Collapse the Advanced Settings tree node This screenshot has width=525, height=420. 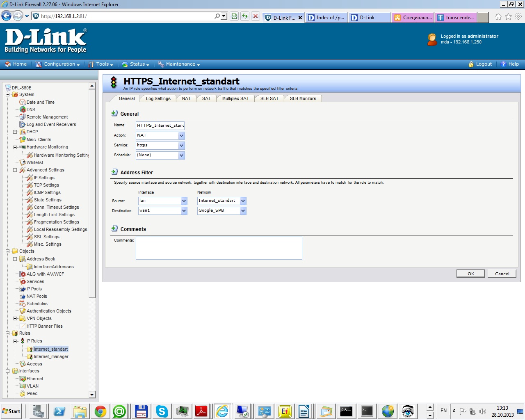pos(15,170)
